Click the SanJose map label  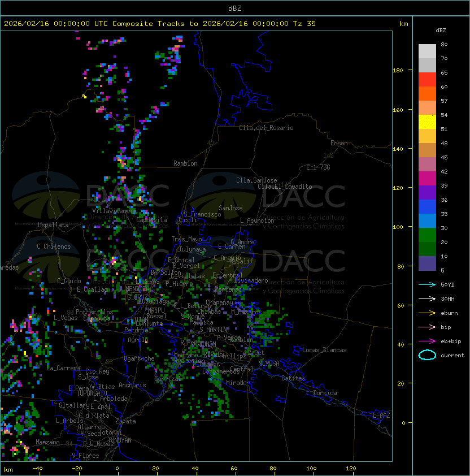coord(230,208)
